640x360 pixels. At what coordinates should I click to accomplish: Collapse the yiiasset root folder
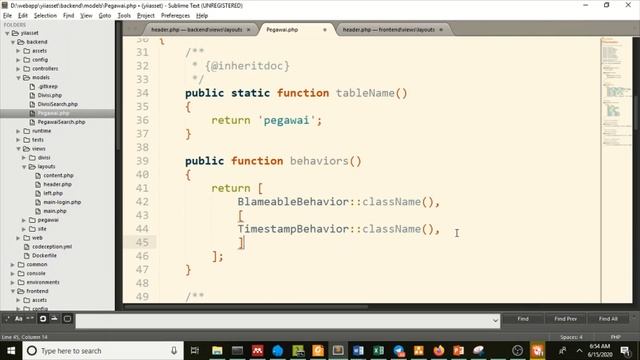pos(7,33)
